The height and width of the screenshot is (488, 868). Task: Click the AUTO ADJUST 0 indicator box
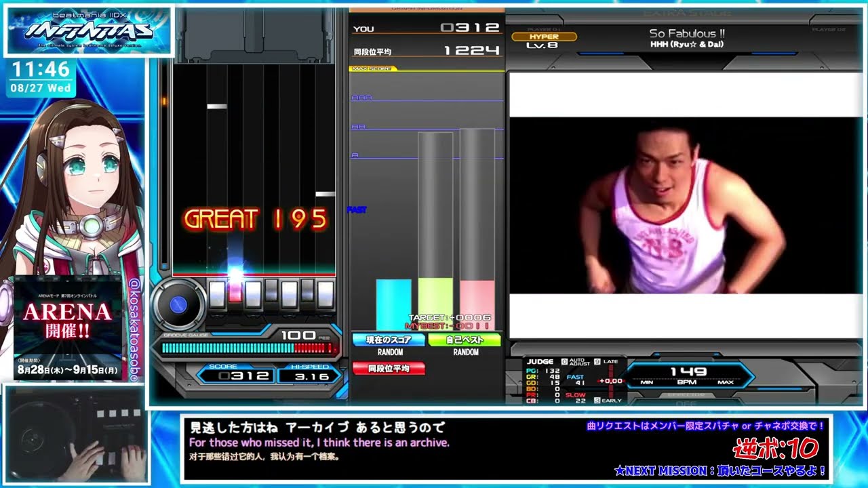tap(564, 362)
